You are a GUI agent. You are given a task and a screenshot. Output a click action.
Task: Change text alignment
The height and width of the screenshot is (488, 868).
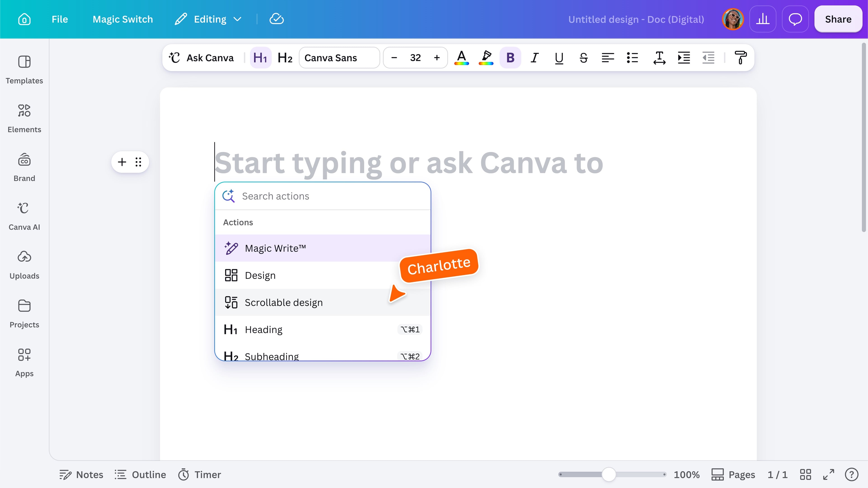[x=608, y=58]
